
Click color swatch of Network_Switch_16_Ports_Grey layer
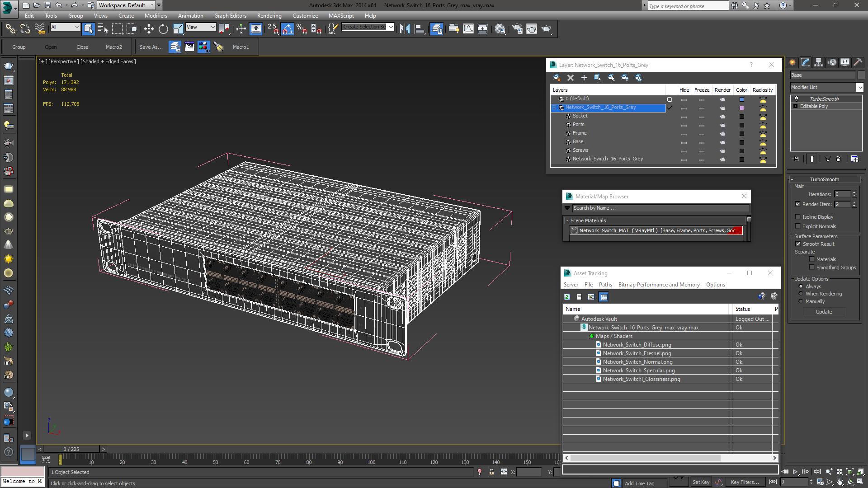point(741,108)
